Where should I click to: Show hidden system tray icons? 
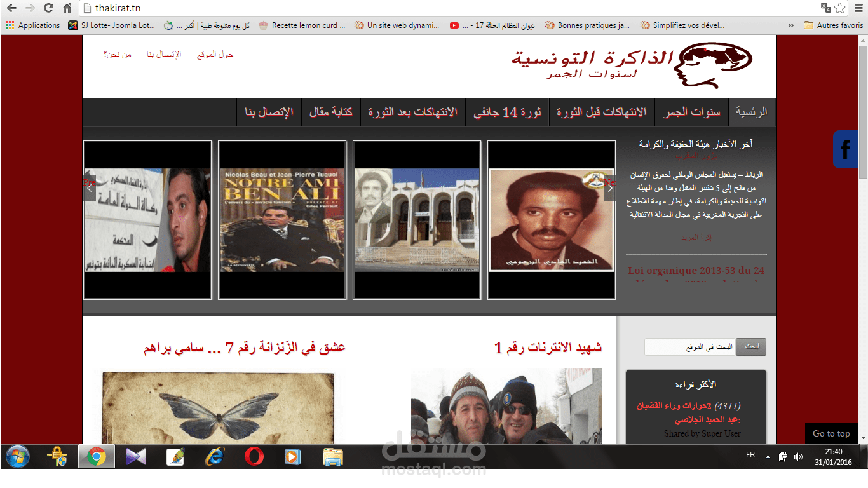pos(768,456)
